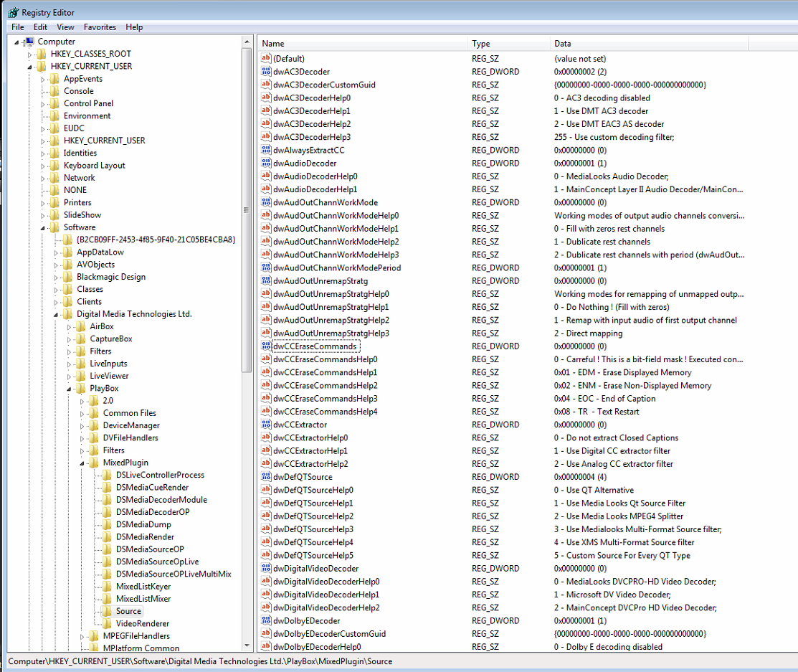Image resolution: width=798 pixels, height=672 pixels.
Task: Click the dwCCEraseCommands DWORD icon
Action: (266, 346)
